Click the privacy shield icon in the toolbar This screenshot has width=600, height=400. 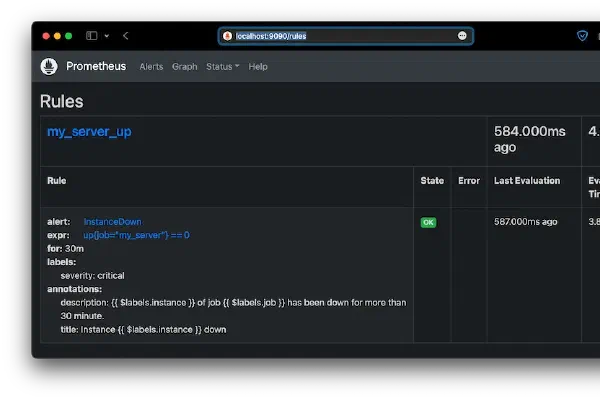point(582,36)
